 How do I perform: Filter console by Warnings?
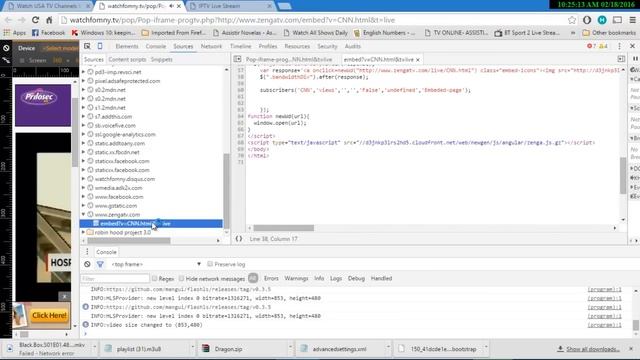pyautogui.click(x=296, y=278)
